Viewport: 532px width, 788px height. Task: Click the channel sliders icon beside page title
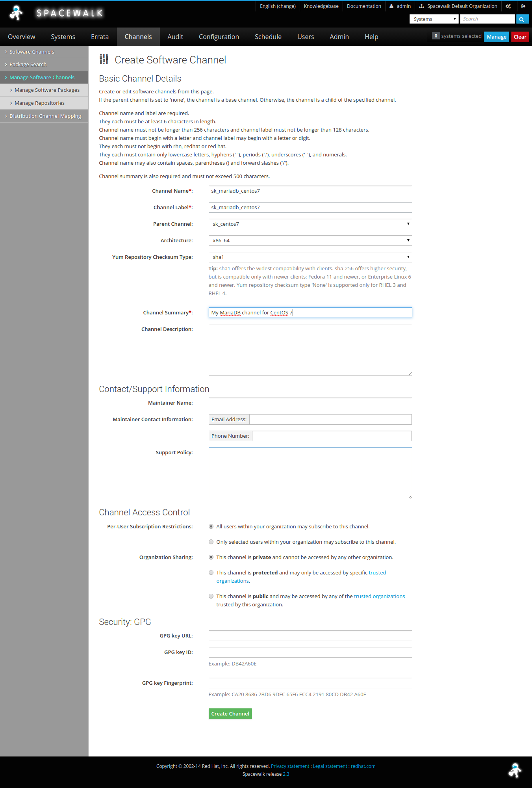(104, 59)
